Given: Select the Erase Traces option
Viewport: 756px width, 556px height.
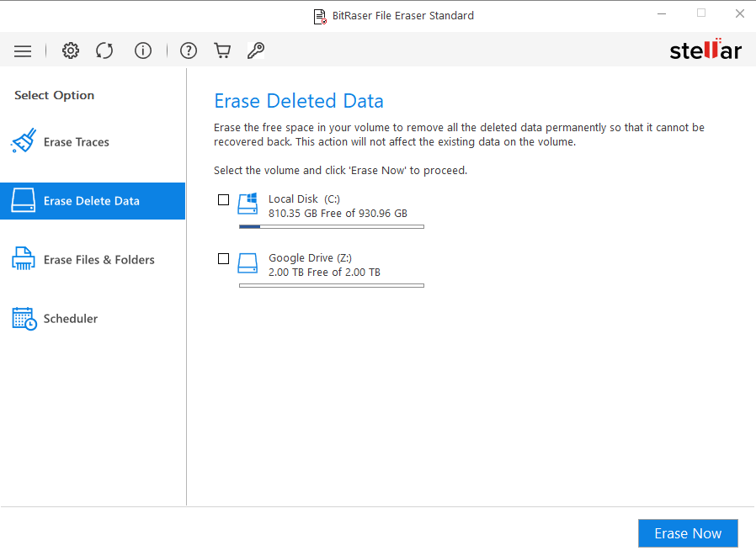Looking at the screenshot, I should (x=93, y=141).
